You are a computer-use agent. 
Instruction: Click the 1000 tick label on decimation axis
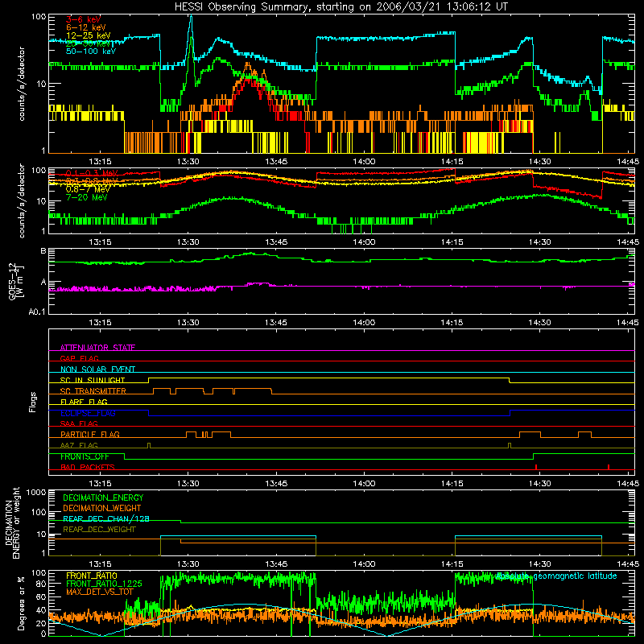pos(36,493)
